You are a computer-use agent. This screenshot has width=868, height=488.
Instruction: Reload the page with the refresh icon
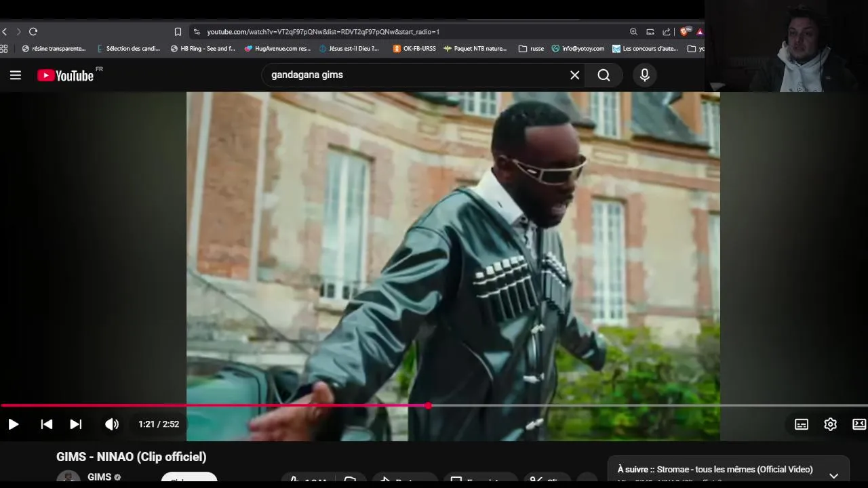pos(33,32)
